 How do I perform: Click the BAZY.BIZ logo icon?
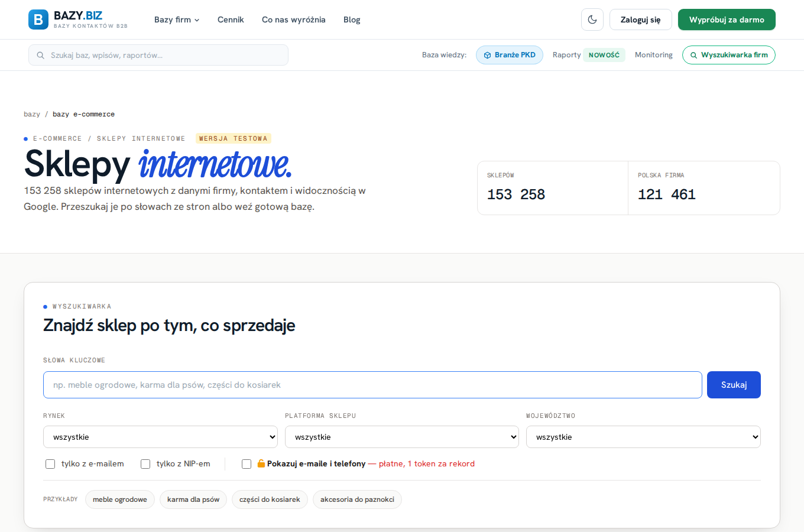[x=38, y=20]
